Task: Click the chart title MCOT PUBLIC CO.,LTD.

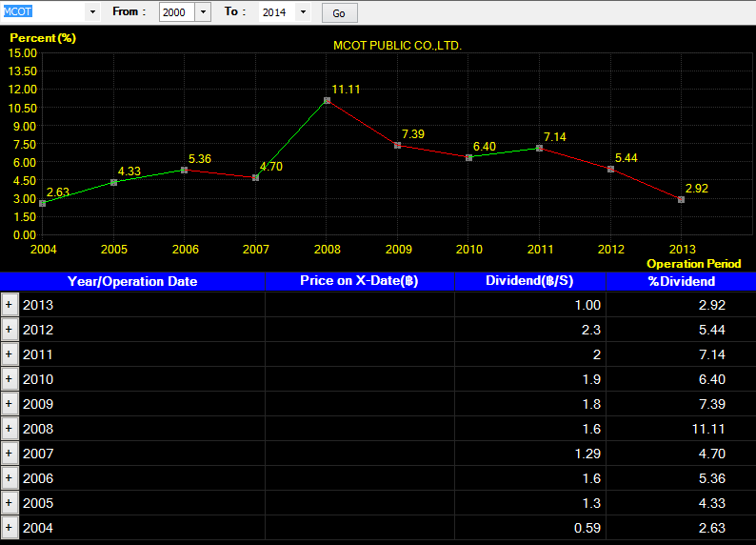Action: [397, 46]
